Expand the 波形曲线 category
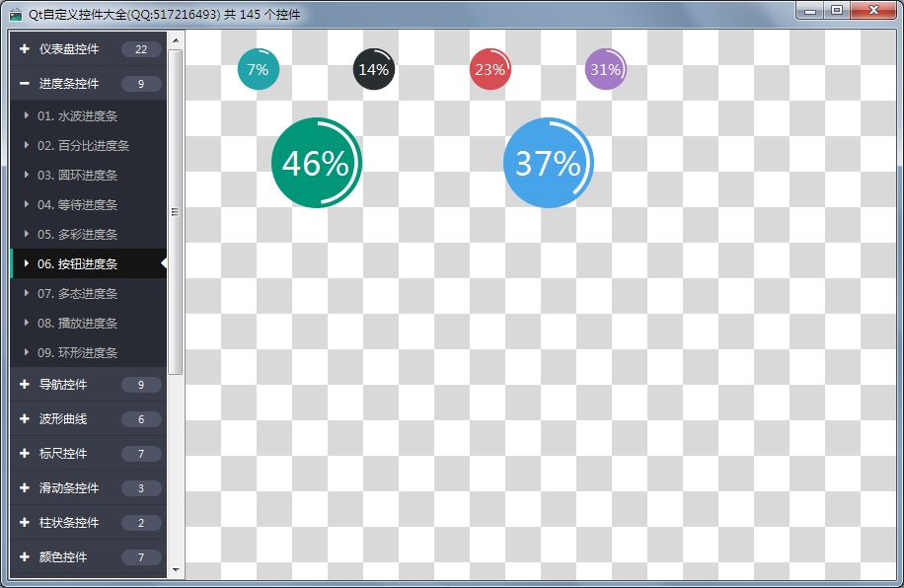 pos(88,419)
